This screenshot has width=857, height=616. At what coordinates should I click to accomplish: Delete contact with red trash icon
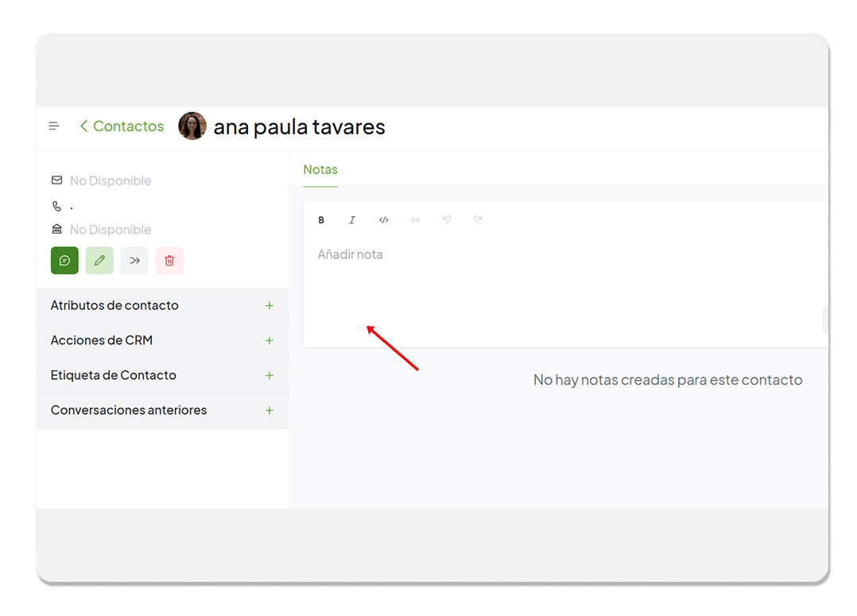click(169, 261)
